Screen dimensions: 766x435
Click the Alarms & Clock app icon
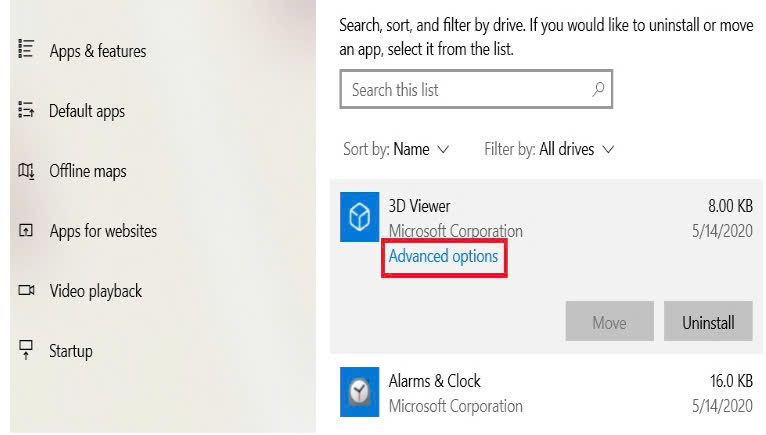(359, 392)
